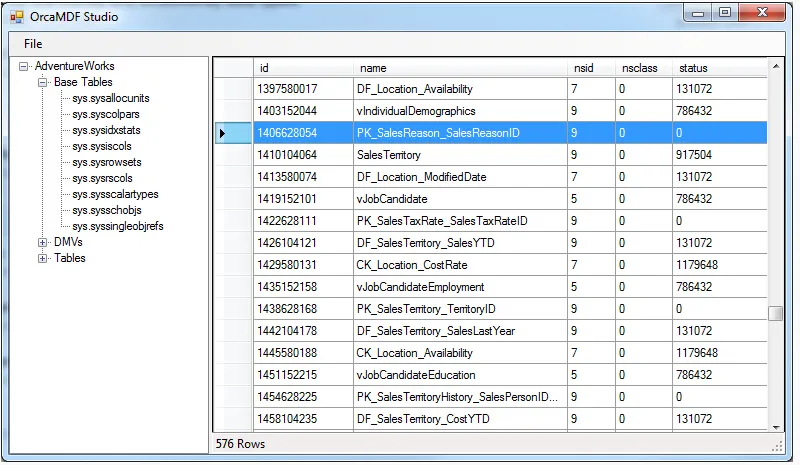The width and height of the screenshot is (800, 465).
Task: Click the nsclass column header
Action: pyautogui.click(x=641, y=68)
